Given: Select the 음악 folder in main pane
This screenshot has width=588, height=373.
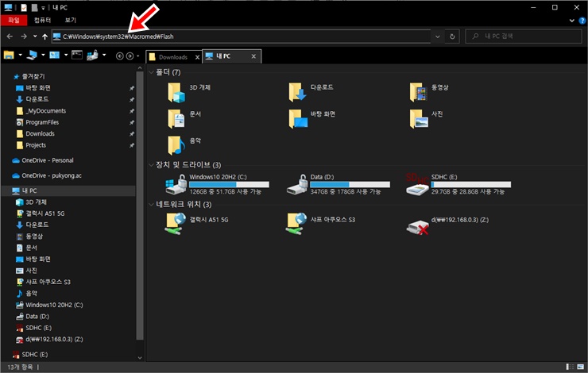Looking at the screenshot, I should tap(184, 145).
